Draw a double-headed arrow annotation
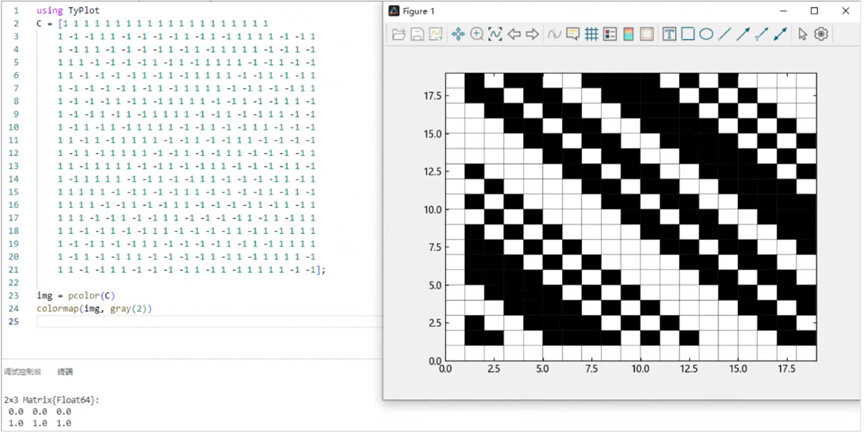 (780, 34)
